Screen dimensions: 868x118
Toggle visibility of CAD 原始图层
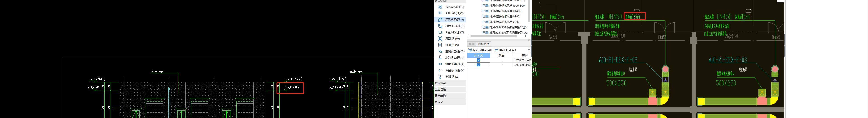[x=479, y=65]
